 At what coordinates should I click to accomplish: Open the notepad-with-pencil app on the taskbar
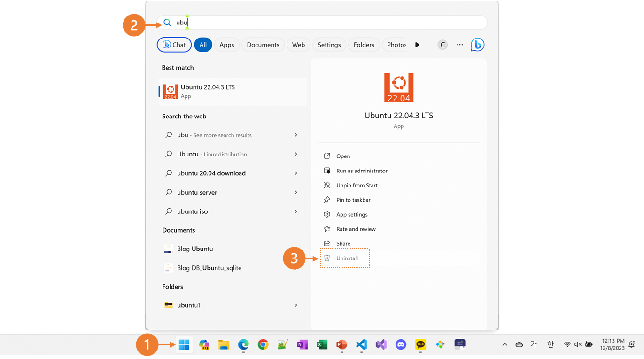tap(282, 344)
